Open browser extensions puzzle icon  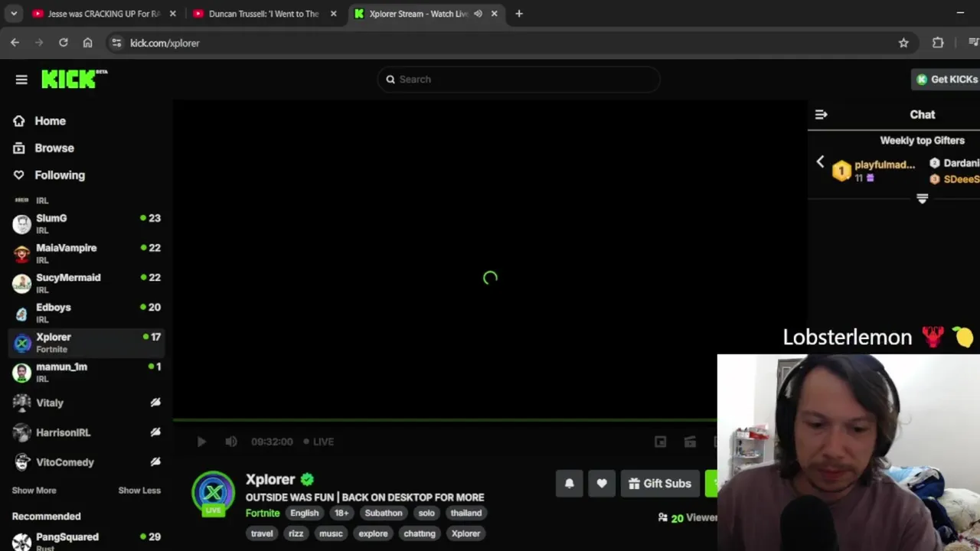[x=938, y=43]
